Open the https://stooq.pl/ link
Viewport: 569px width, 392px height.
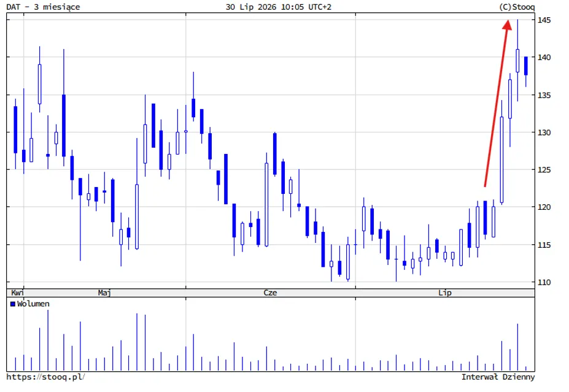click(45, 377)
